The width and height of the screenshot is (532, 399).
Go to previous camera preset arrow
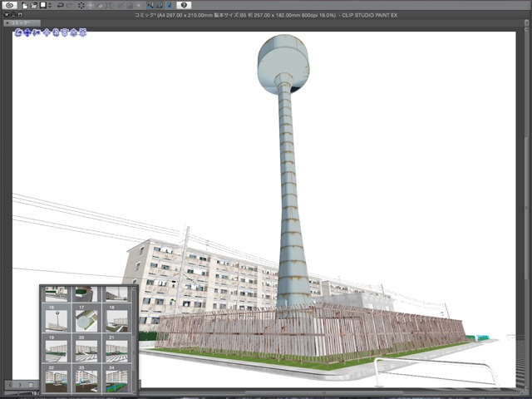coord(11,385)
